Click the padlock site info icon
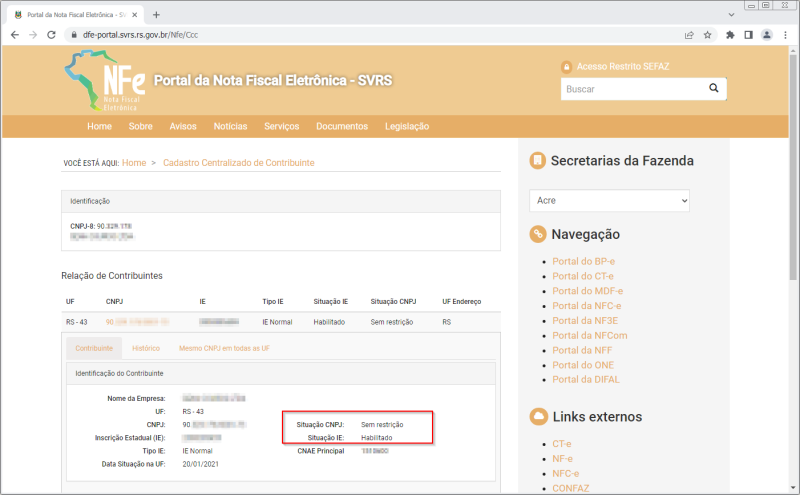Viewport: 800px width, 495px height. [x=74, y=35]
